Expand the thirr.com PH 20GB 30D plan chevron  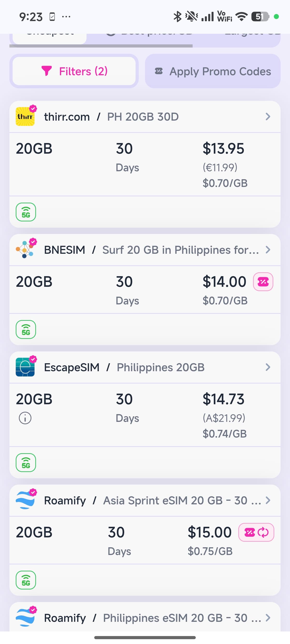pyautogui.click(x=268, y=116)
